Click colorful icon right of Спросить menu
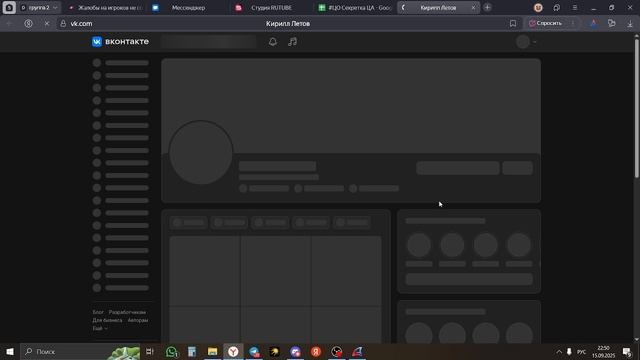This screenshot has width=640, height=360. coord(593,24)
